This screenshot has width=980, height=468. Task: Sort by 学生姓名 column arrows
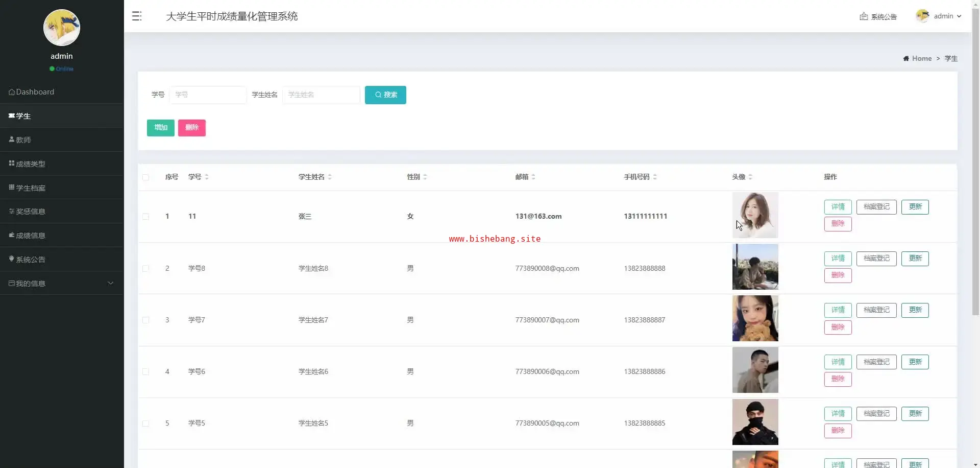[330, 177]
